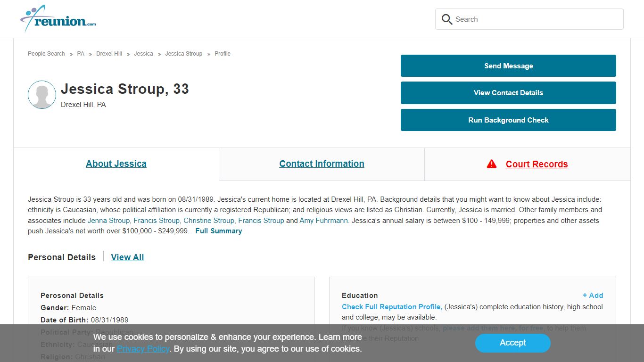This screenshot has height=362, width=644.
Task: Click the red warning triangle icon
Action: (492, 164)
